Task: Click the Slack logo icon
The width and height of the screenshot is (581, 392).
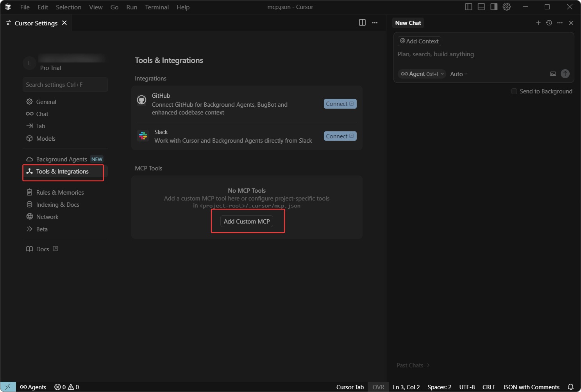Action: [143, 136]
